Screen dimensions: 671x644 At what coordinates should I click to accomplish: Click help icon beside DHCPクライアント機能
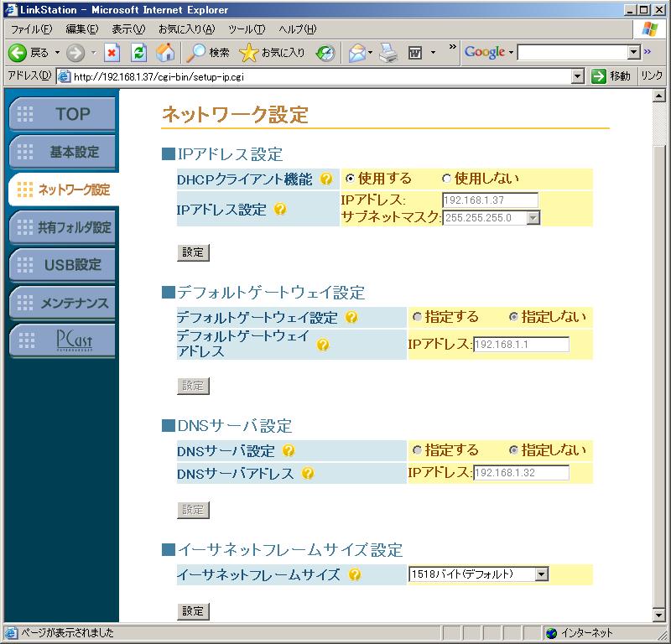[326, 179]
